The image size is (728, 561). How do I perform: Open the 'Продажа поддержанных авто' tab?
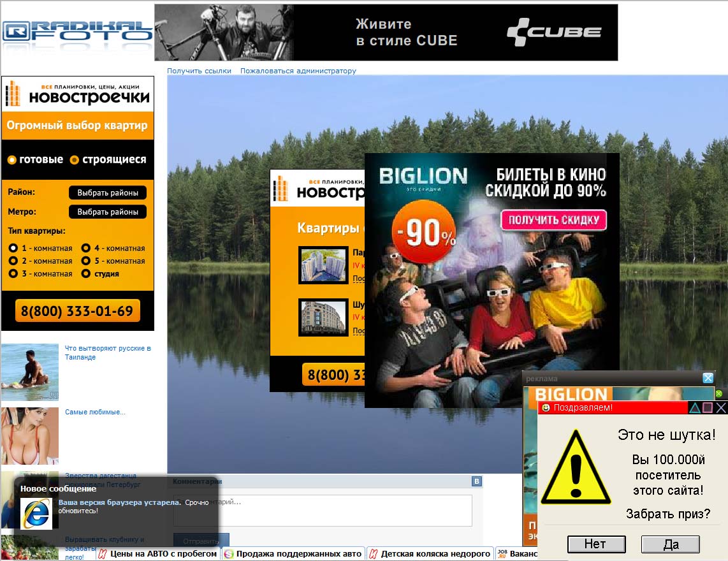pyautogui.click(x=293, y=554)
